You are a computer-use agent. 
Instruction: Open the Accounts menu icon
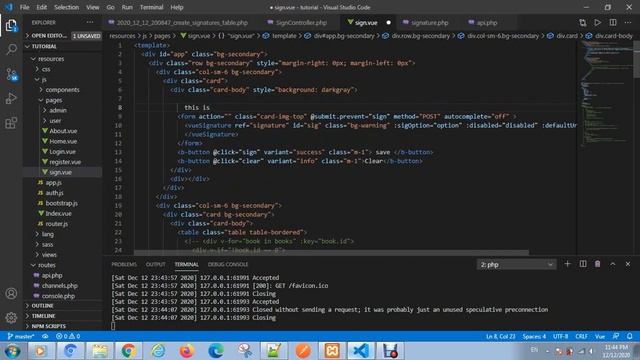[11, 293]
